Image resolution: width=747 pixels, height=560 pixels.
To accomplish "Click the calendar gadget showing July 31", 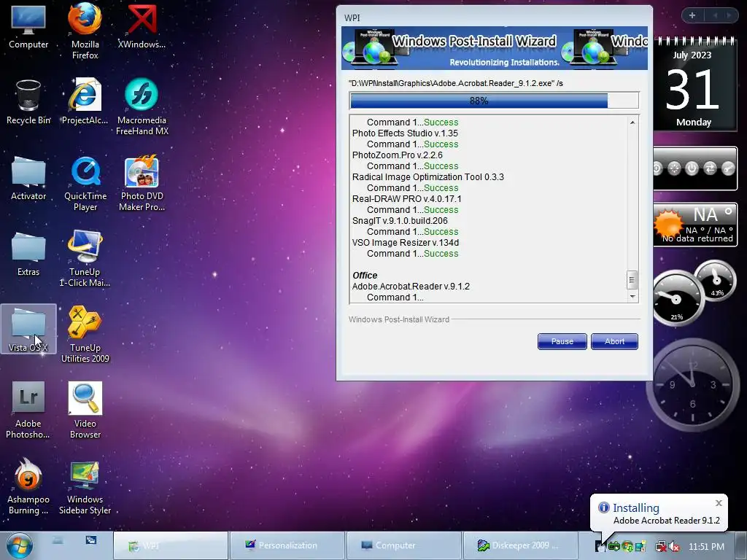I will tap(694, 85).
